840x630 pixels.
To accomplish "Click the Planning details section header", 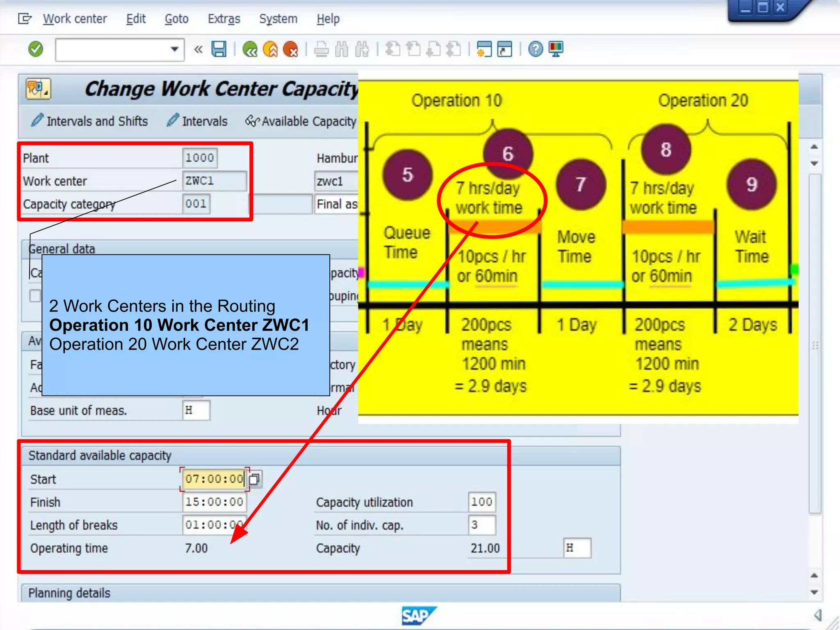I will pos(321,593).
